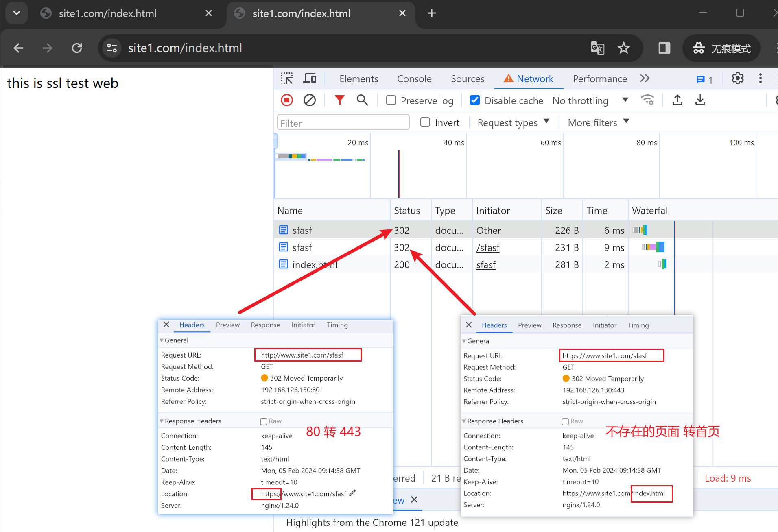Open the network search magnifier
Image resolution: width=778 pixels, height=532 pixels.
362,100
